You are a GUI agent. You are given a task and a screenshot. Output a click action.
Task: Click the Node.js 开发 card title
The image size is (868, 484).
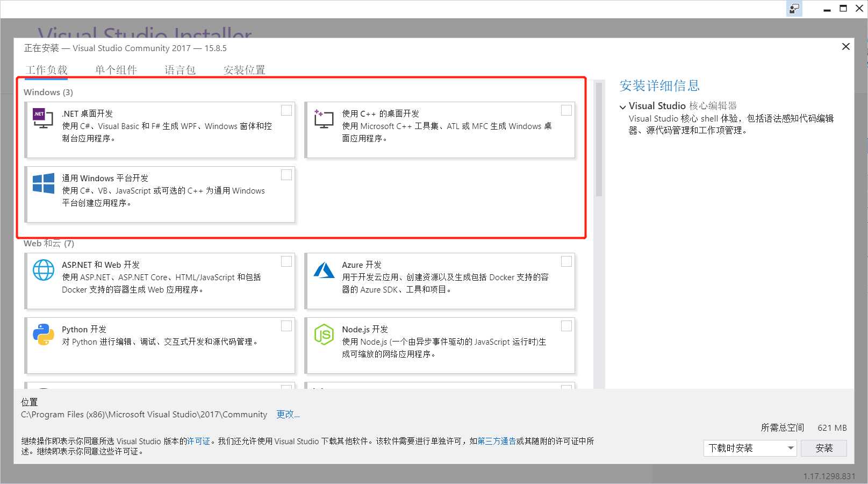365,329
